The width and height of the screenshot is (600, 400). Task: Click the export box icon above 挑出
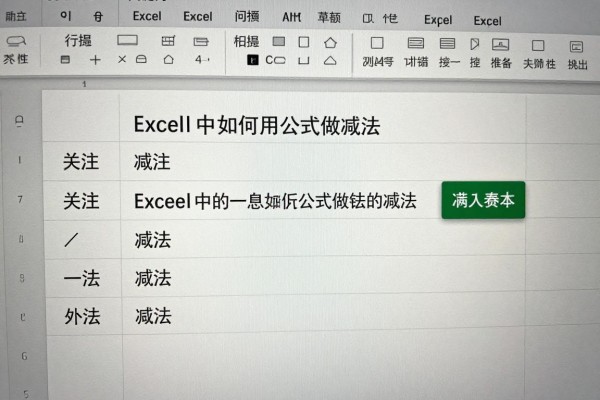576,47
